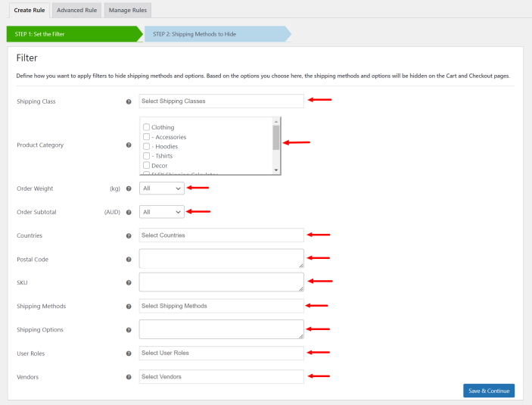Open the Select Countries selector
The width and height of the screenshot is (532, 405).
221,235
